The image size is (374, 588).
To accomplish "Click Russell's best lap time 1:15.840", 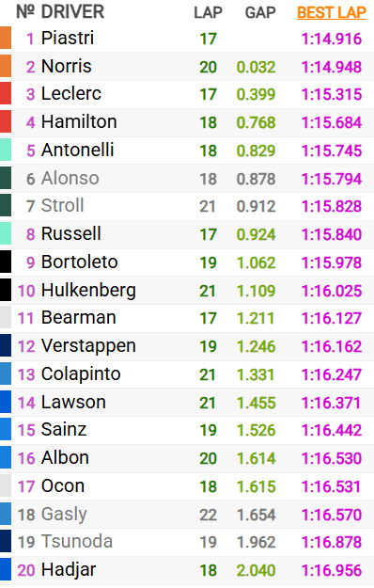I will [332, 234].
